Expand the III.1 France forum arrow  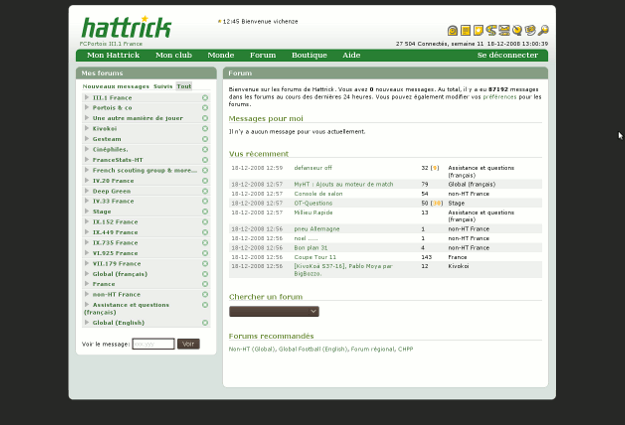[x=87, y=98]
